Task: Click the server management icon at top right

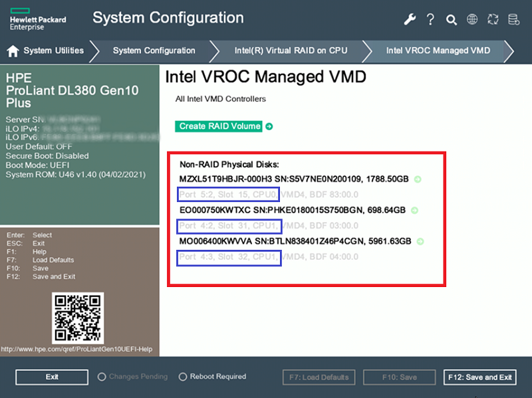Action: (x=513, y=19)
